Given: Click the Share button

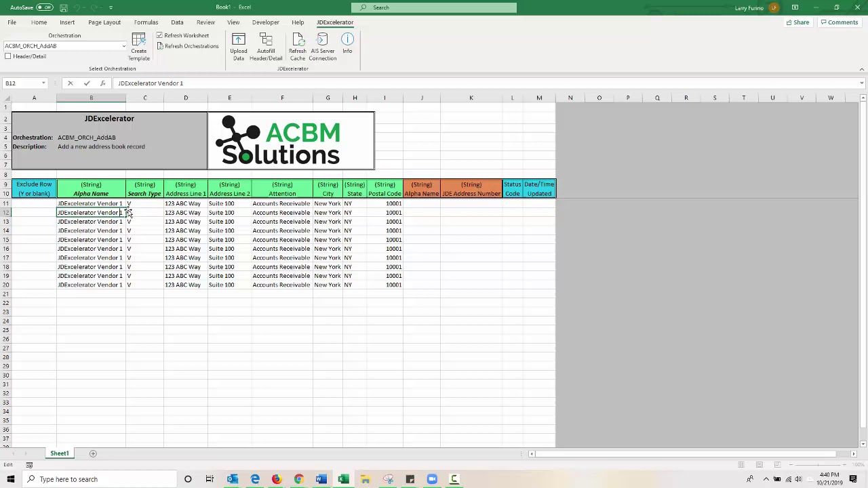Looking at the screenshot, I should [x=797, y=22].
